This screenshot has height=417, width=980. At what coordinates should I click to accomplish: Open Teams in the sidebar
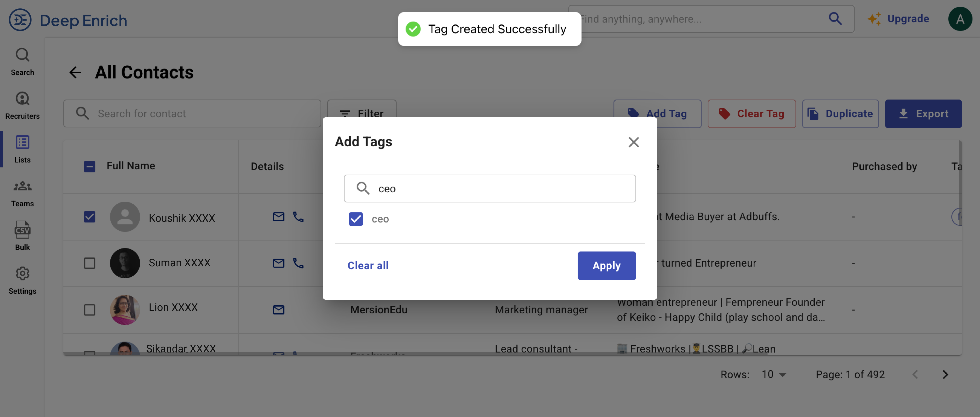pos(22,193)
